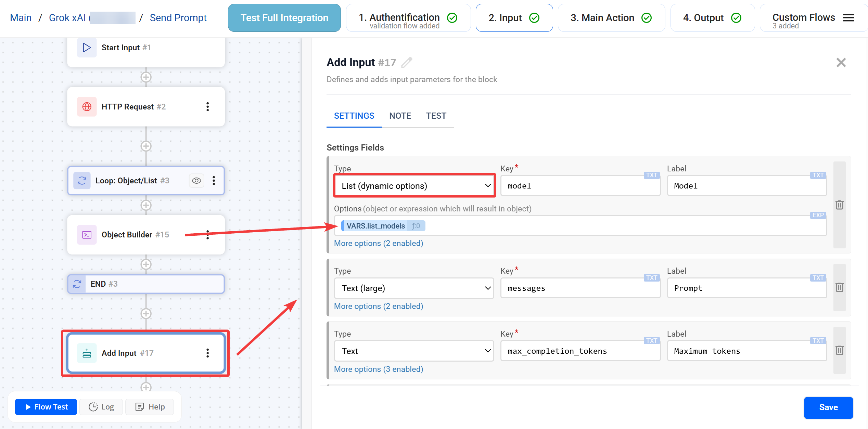Viewport: 868px width, 429px height.
Task: Click the Object Builder block icon
Action: point(87,235)
